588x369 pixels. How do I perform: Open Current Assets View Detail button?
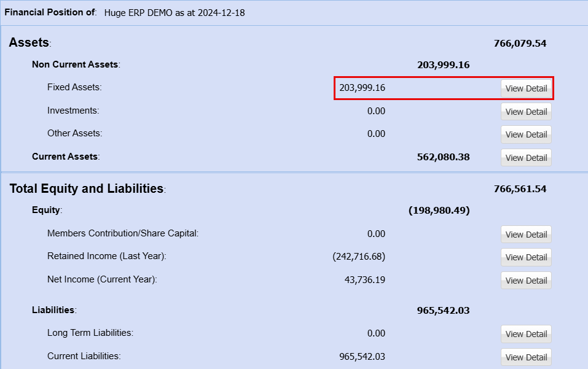[x=526, y=158]
